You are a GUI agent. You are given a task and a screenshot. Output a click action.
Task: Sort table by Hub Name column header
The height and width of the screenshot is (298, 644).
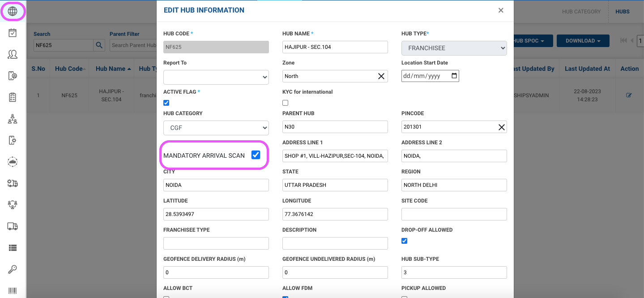point(113,69)
